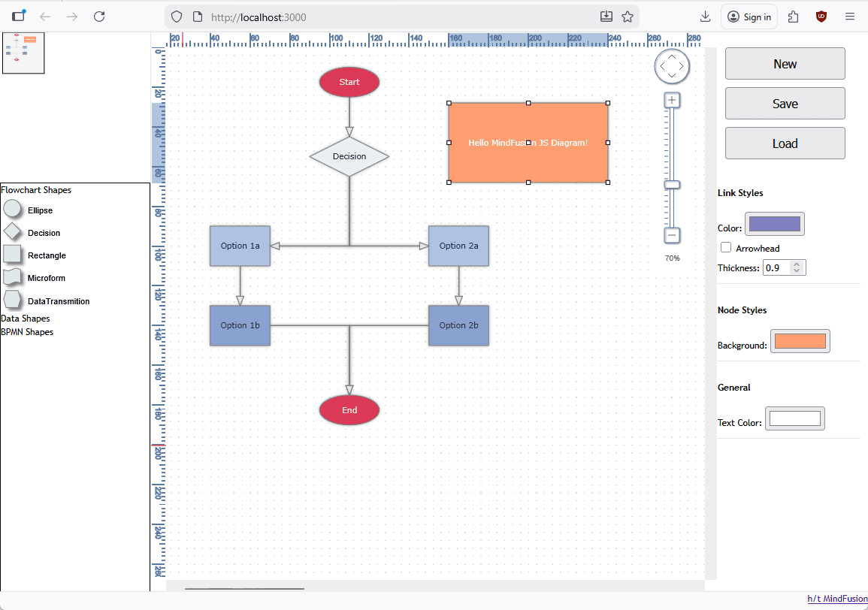Click the Sign in button
Image resolution: width=868 pixels, height=610 pixels.
click(749, 17)
